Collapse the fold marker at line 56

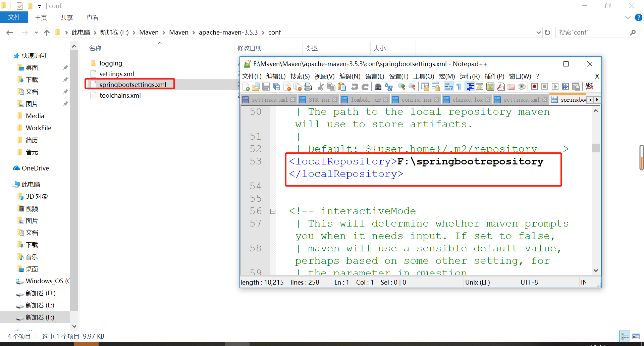click(x=273, y=211)
